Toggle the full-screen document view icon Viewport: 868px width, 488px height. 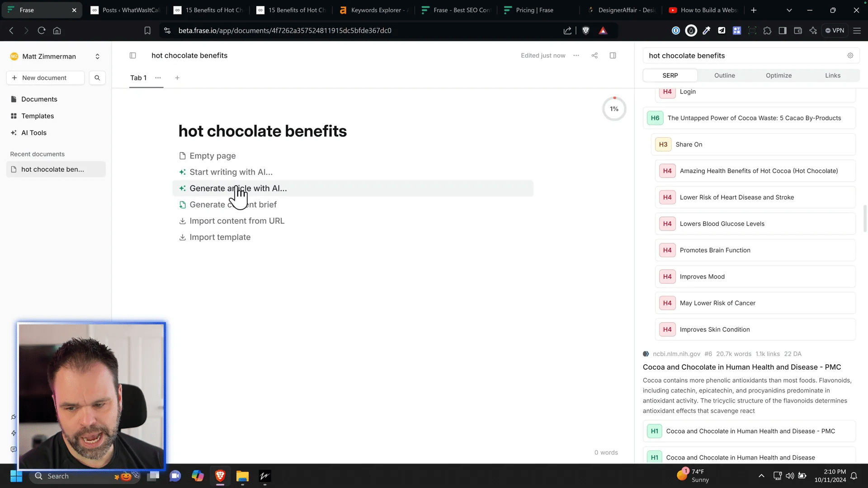tap(613, 55)
